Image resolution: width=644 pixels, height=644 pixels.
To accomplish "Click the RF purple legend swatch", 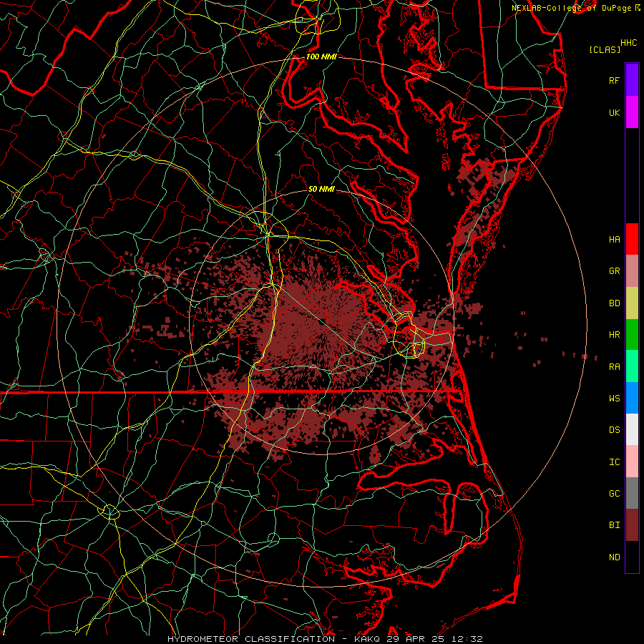I will click(632, 80).
